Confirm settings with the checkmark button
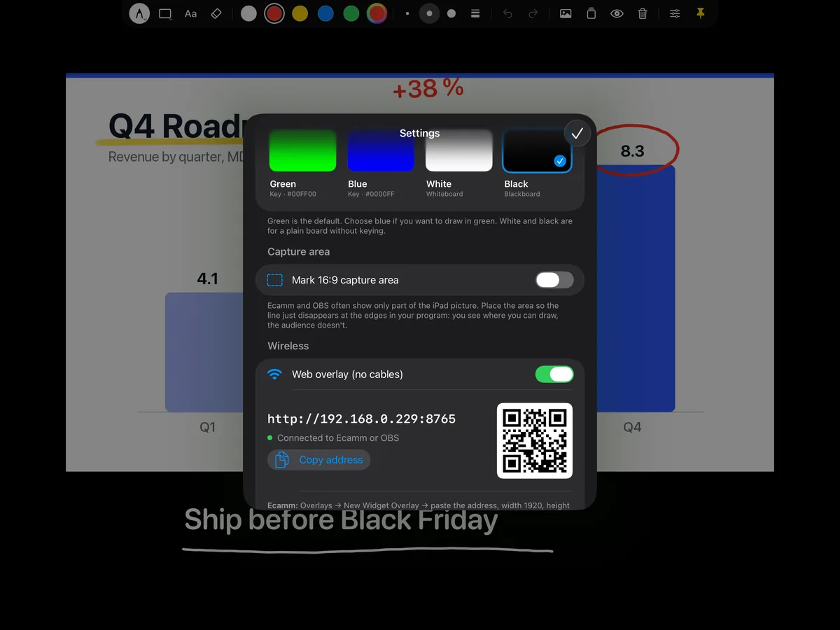 pos(577,133)
